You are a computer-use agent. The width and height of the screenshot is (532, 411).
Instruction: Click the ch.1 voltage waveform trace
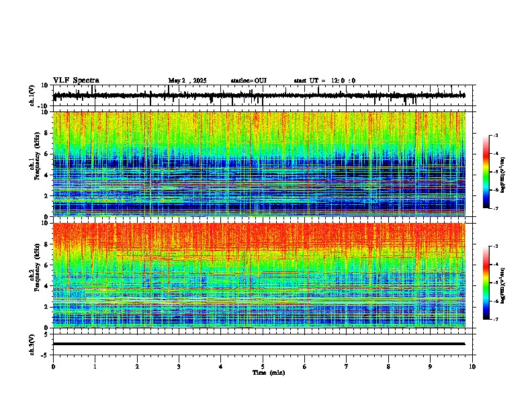click(x=259, y=95)
